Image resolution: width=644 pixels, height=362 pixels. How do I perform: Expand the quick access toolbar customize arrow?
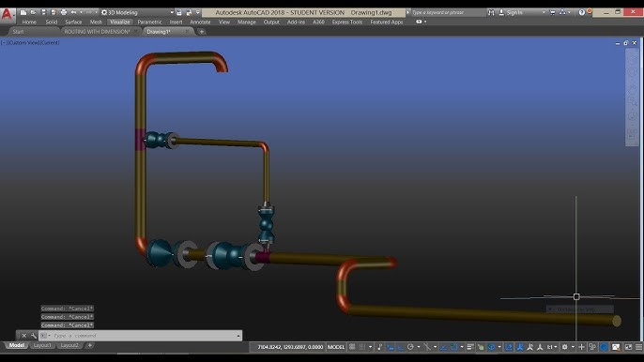pyautogui.click(x=198, y=13)
